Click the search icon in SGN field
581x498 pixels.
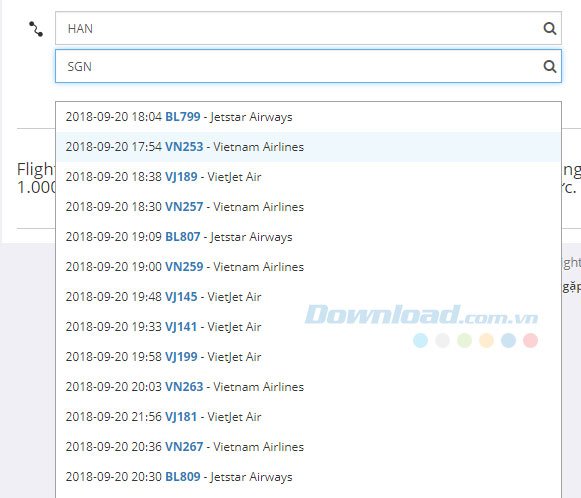[550, 67]
